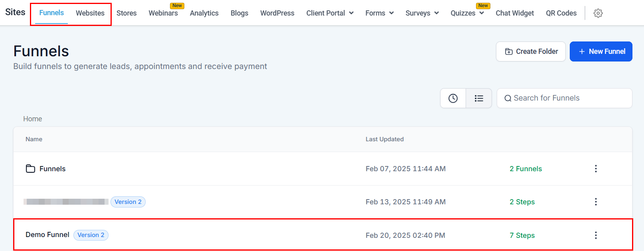The height and width of the screenshot is (251, 644).
Task: Open the three-dot menu for Funnels folder
Action: point(596,169)
